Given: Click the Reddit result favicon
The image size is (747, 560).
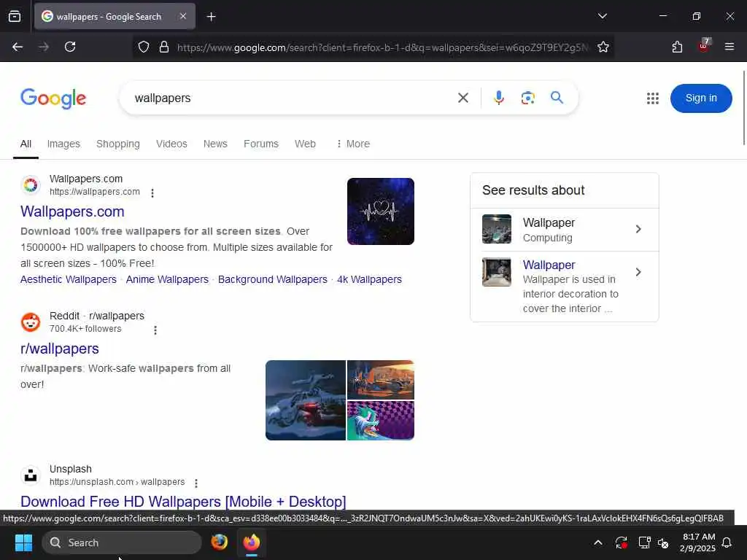Looking at the screenshot, I should pyautogui.click(x=31, y=322).
